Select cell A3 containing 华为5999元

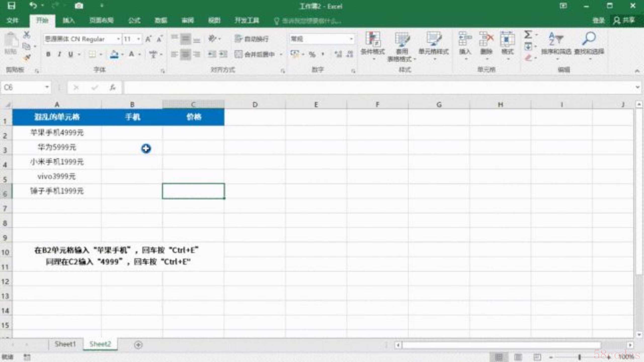(57, 147)
